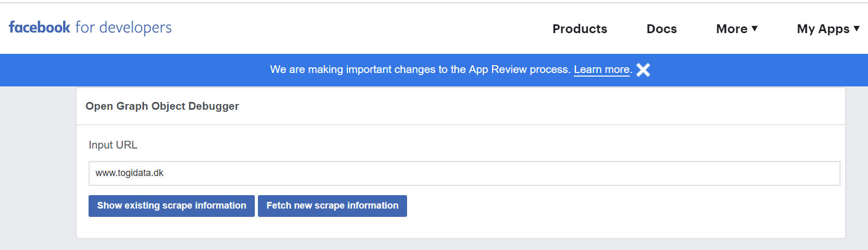The image size is (868, 250).
Task: Click the App Review process announcement text
Action: point(419,70)
